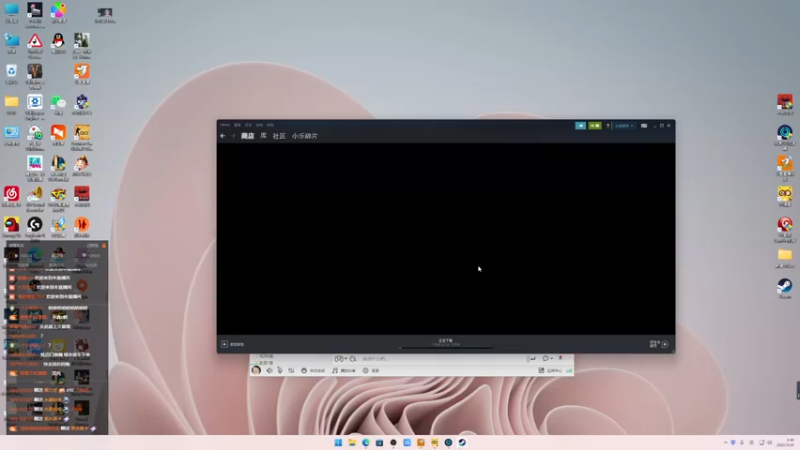Click the blue announcements button in Steam
This screenshot has width=800, height=450.
coord(581,126)
